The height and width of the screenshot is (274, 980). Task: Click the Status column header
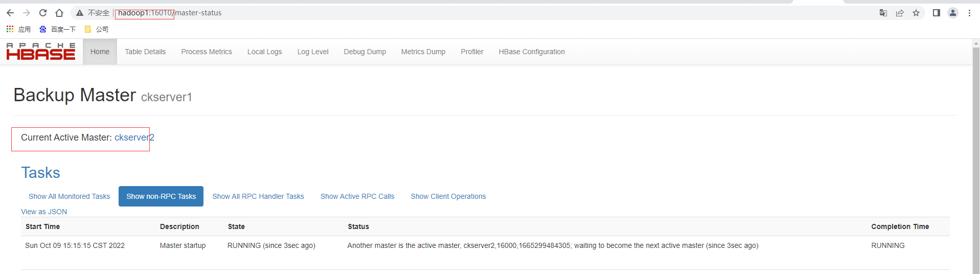(x=358, y=226)
